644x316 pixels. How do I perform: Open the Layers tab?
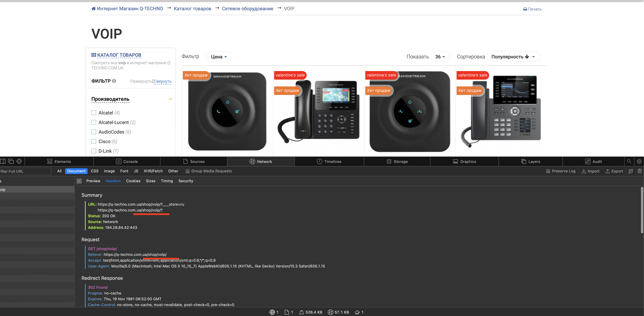531,162
